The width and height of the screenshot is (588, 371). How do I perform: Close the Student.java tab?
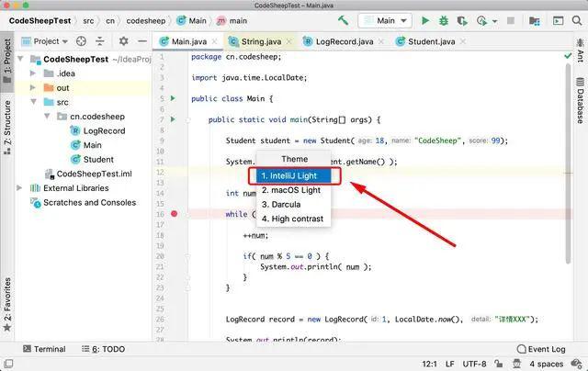point(463,41)
